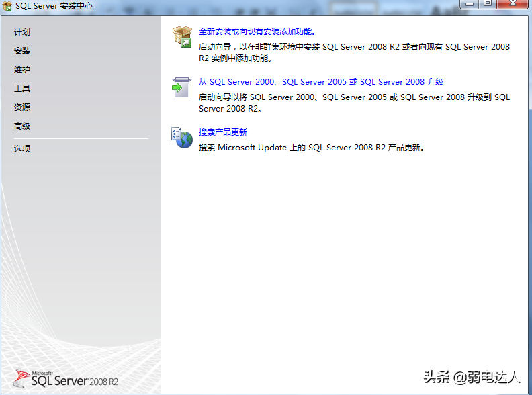Select 安装 in the left sidebar
The width and height of the screenshot is (532, 395).
coord(22,51)
